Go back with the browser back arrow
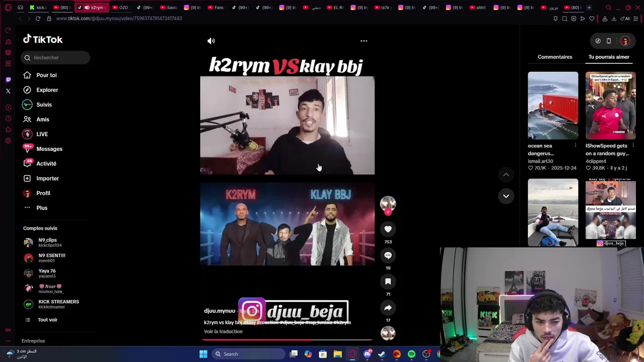644x362 pixels. tap(20, 19)
